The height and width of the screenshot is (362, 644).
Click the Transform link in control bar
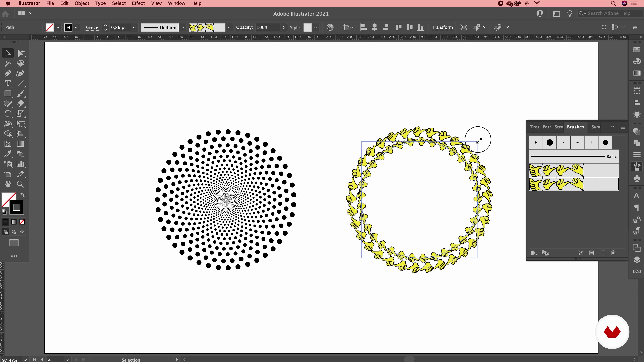(x=442, y=27)
